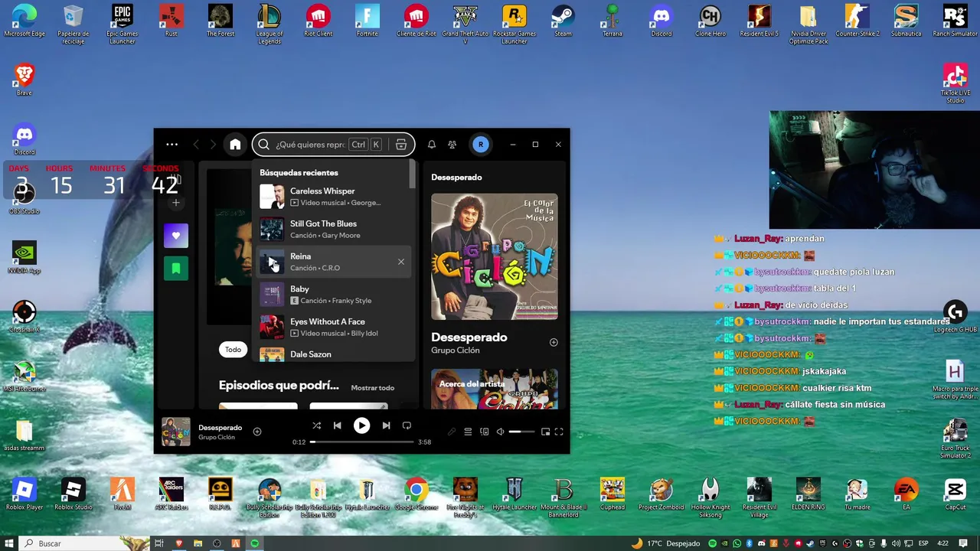Create a playlist with plus button in sidebar
This screenshot has height=551, width=980.
(176, 203)
